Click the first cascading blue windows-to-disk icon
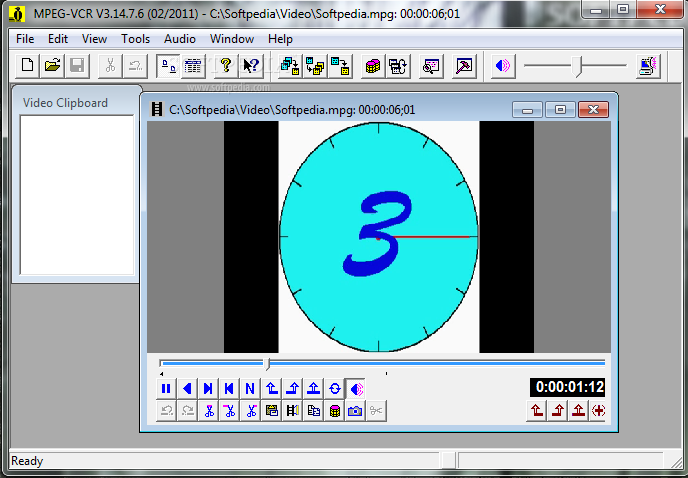688x478 pixels. tap(290, 66)
